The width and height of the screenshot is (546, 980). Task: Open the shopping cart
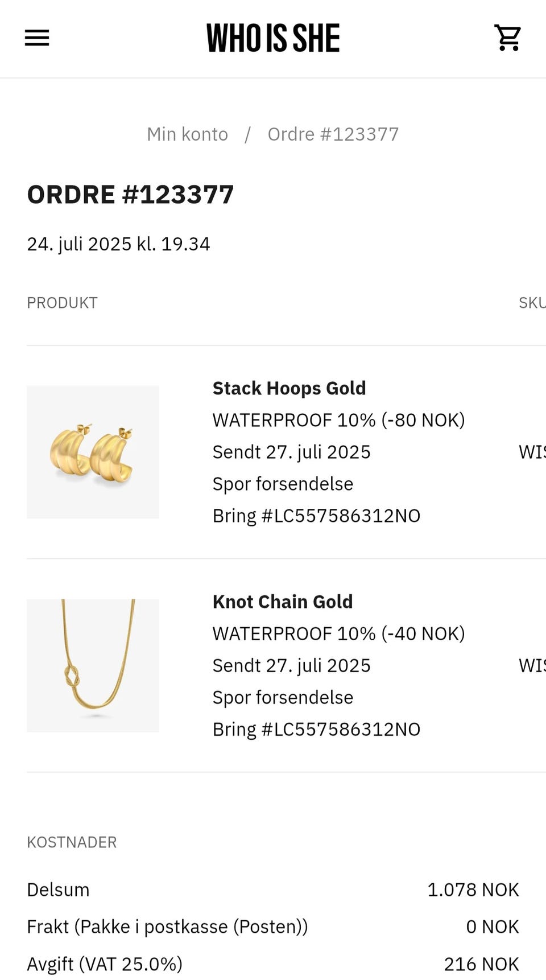point(507,38)
